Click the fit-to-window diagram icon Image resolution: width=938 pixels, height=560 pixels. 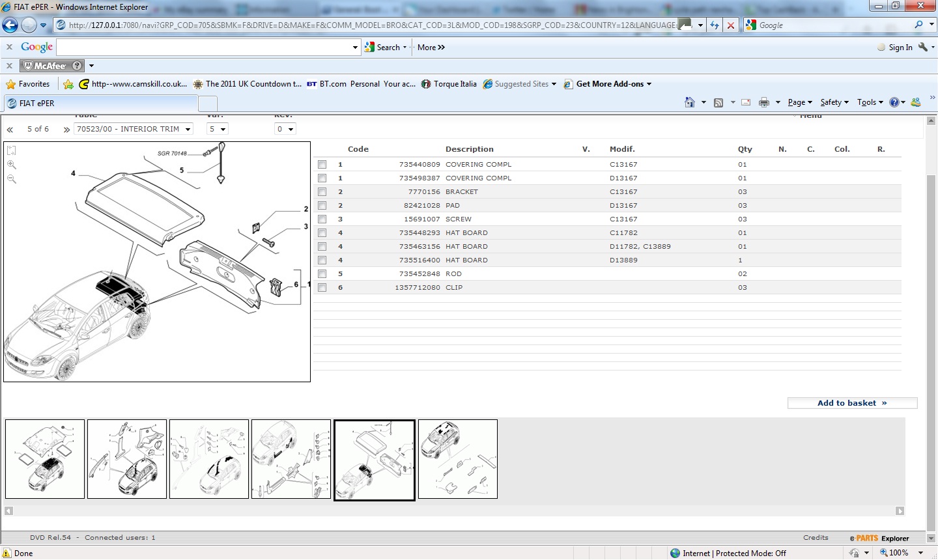click(12, 150)
